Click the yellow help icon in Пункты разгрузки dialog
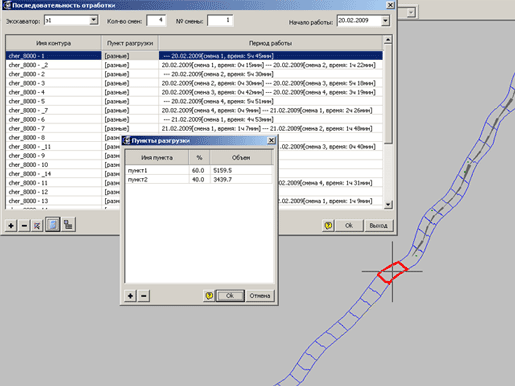 click(209, 296)
